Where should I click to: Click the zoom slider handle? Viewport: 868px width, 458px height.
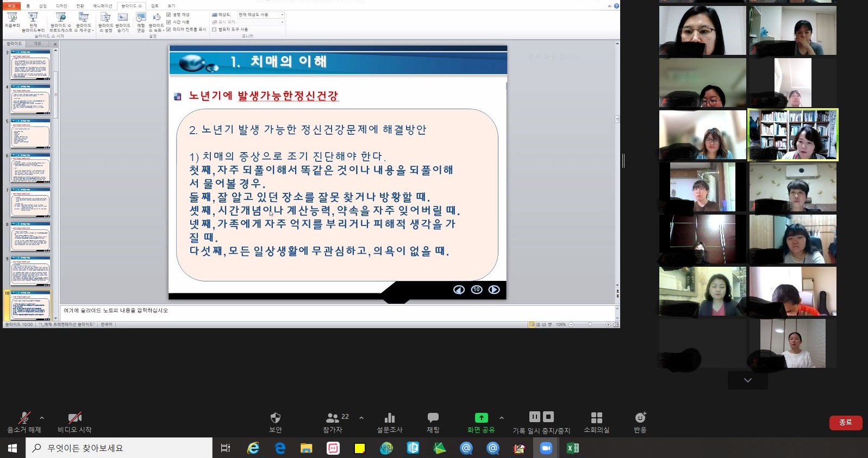point(590,324)
